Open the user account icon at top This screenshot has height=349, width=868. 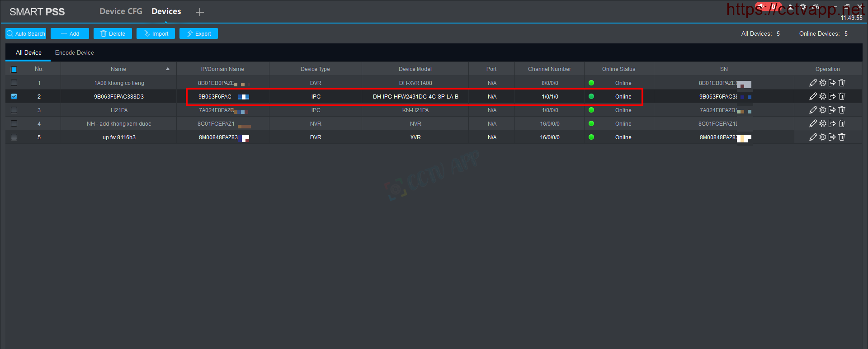pyautogui.click(x=790, y=7)
